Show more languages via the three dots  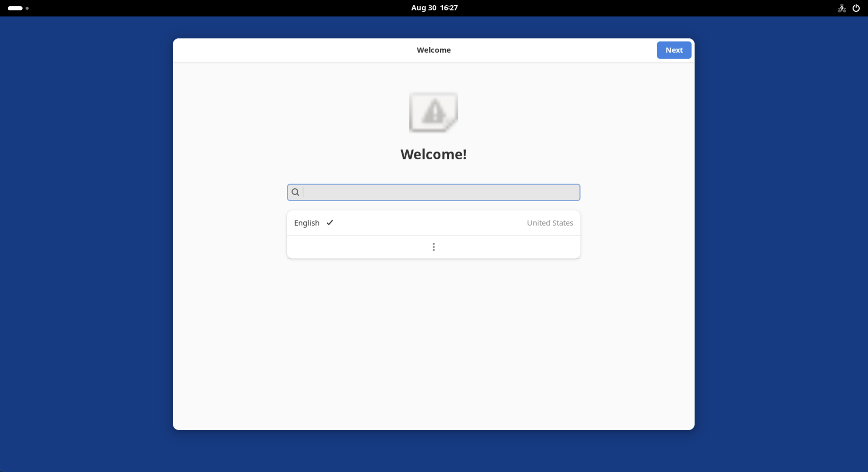click(x=434, y=247)
